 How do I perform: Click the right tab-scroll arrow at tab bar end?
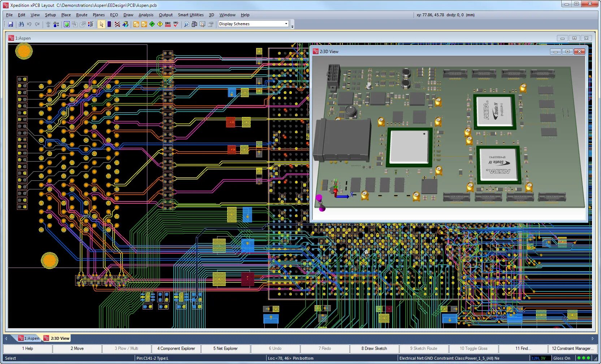(593, 338)
